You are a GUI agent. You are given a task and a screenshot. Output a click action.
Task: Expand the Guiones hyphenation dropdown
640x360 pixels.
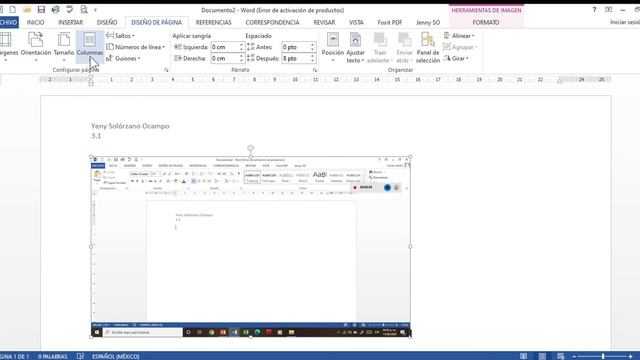(x=123, y=58)
